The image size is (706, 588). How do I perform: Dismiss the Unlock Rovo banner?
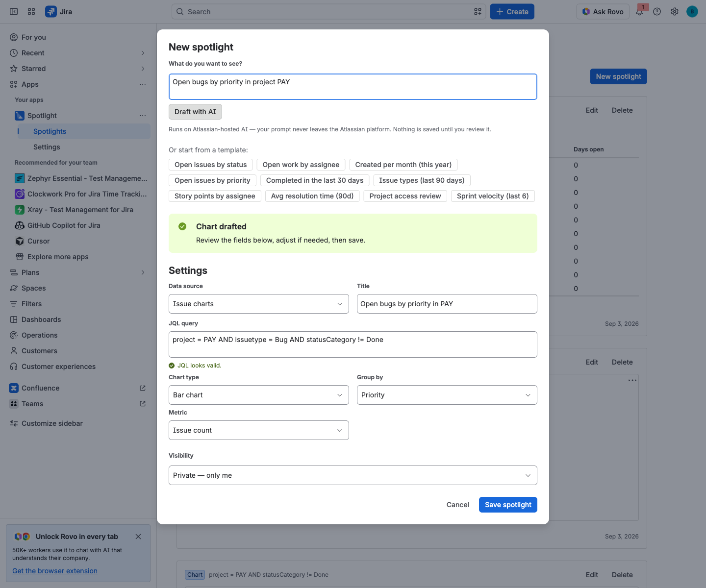138,537
